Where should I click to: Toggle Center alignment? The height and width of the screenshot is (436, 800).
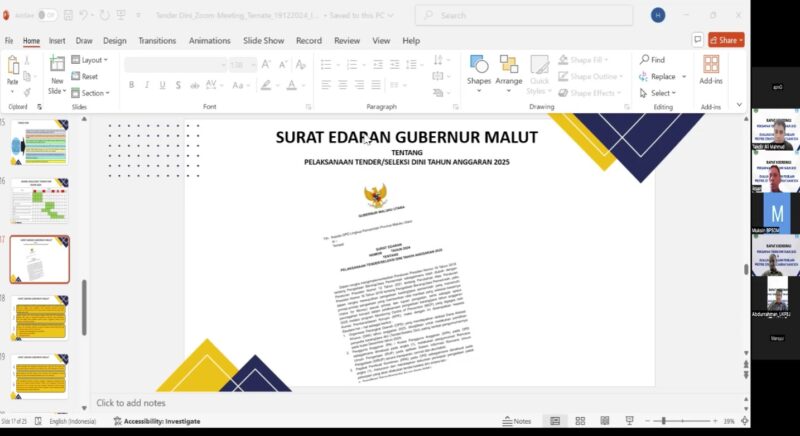343,85
